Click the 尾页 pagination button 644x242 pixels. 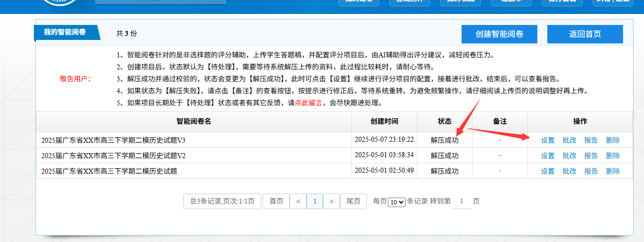pos(353,201)
